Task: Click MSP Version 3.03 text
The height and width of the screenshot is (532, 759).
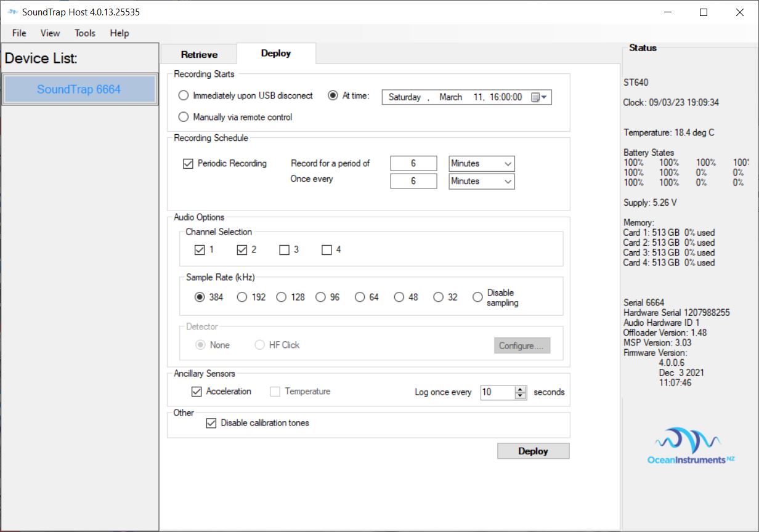Action: click(657, 342)
